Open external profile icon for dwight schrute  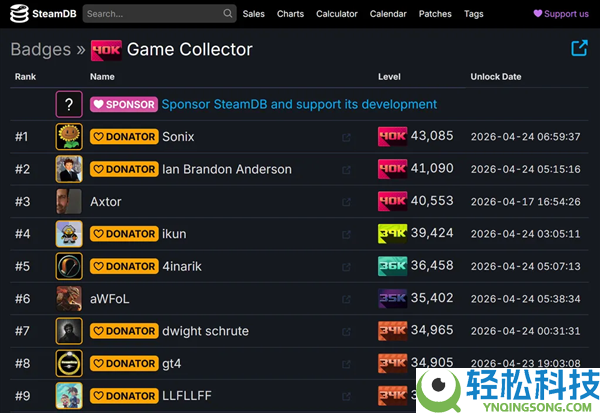[346, 332]
